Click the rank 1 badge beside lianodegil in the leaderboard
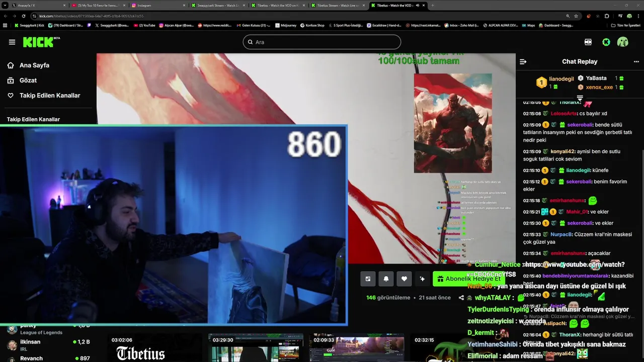Image resolution: width=644 pixels, height=362 pixels. coord(541,82)
